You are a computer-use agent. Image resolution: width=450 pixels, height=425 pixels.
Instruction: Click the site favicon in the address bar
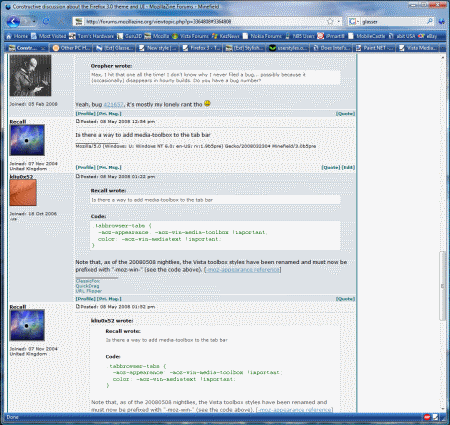tap(79, 22)
